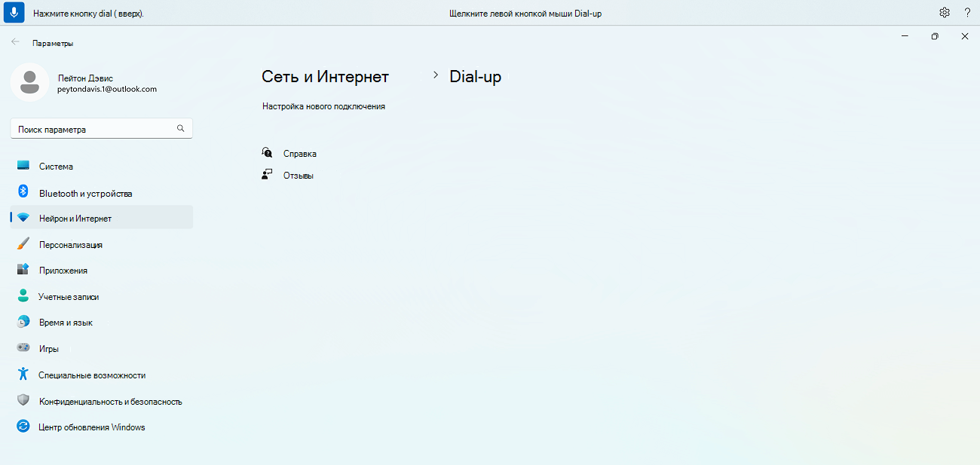Open voice access settings gear
This screenshot has height=465, width=980.
(x=945, y=13)
